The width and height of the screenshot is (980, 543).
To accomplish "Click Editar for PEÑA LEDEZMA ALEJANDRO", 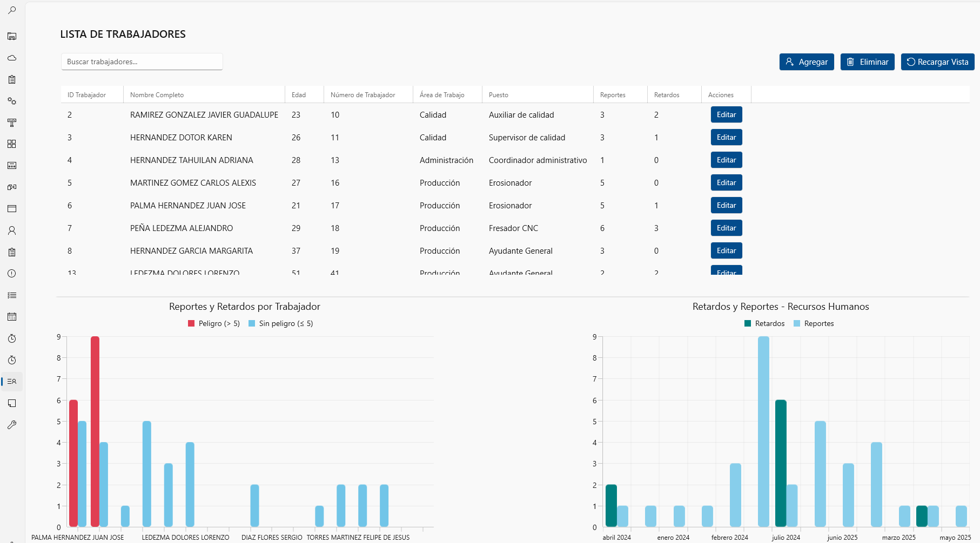I will pyautogui.click(x=726, y=228).
